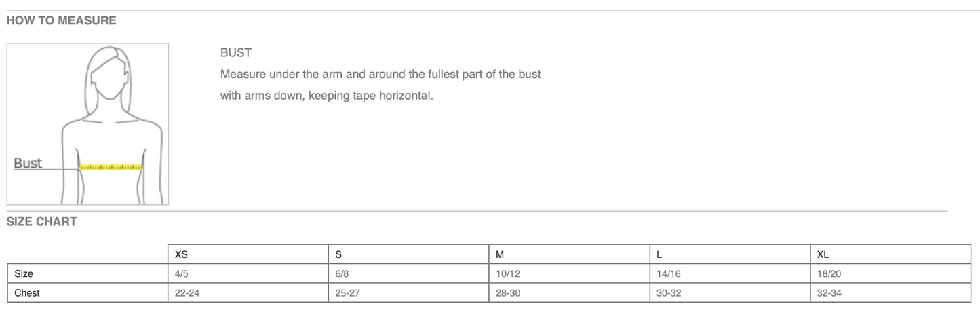Select the 18/20 size cell
This screenshot has height=323, width=980.
pyautogui.click(x=829, y=273)
